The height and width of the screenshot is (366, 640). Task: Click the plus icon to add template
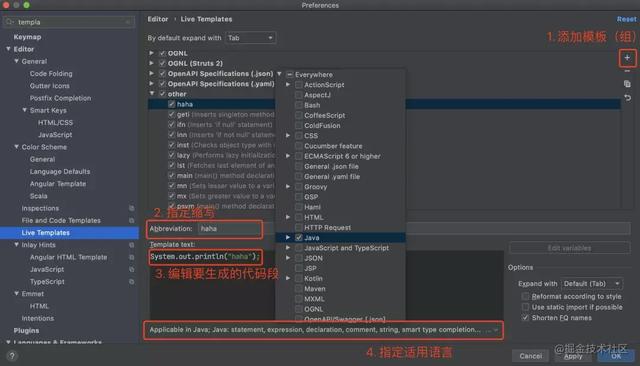point(627,58)
